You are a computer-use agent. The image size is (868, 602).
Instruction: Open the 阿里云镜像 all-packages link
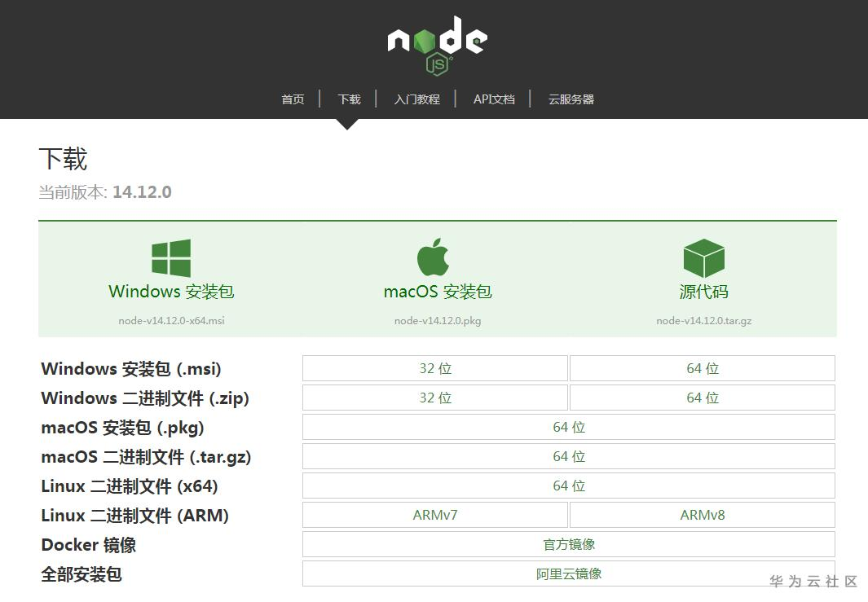pyautogui.click(x=569, y=573)
